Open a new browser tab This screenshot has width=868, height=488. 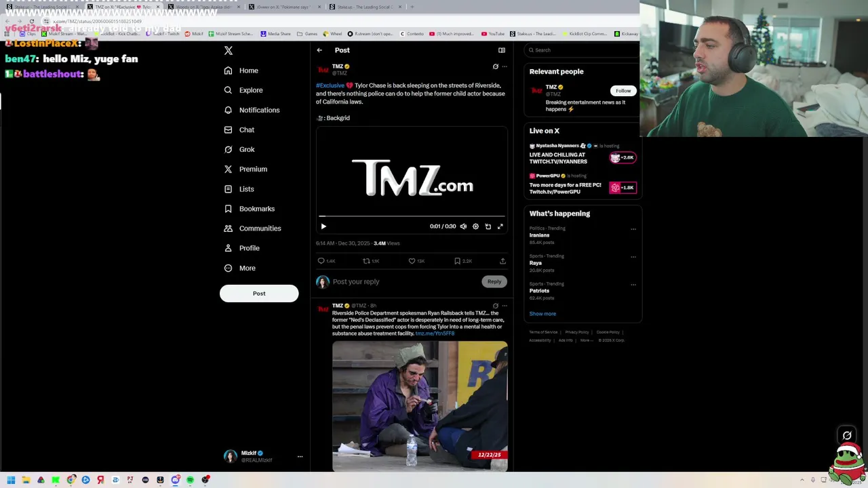click(x=412, y=7)
